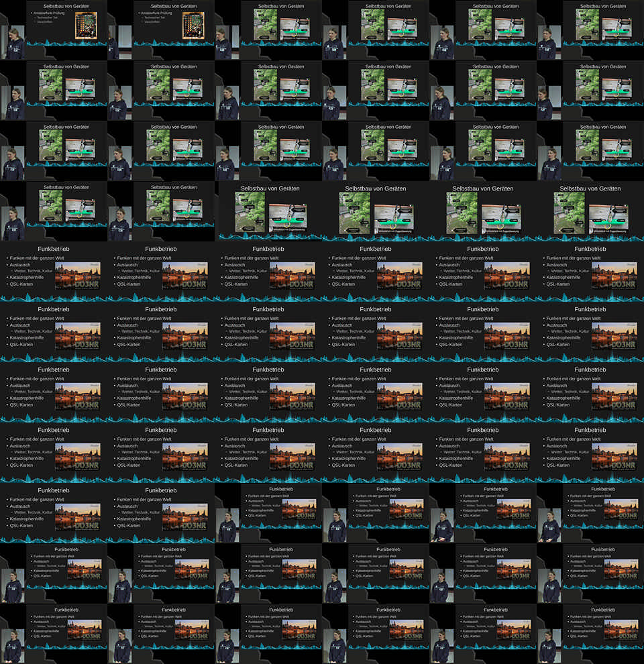This screenshot has width=644, height=664.
Task: Choose the last full-screen Funkbetrieb frame
Action: (161, 513)
